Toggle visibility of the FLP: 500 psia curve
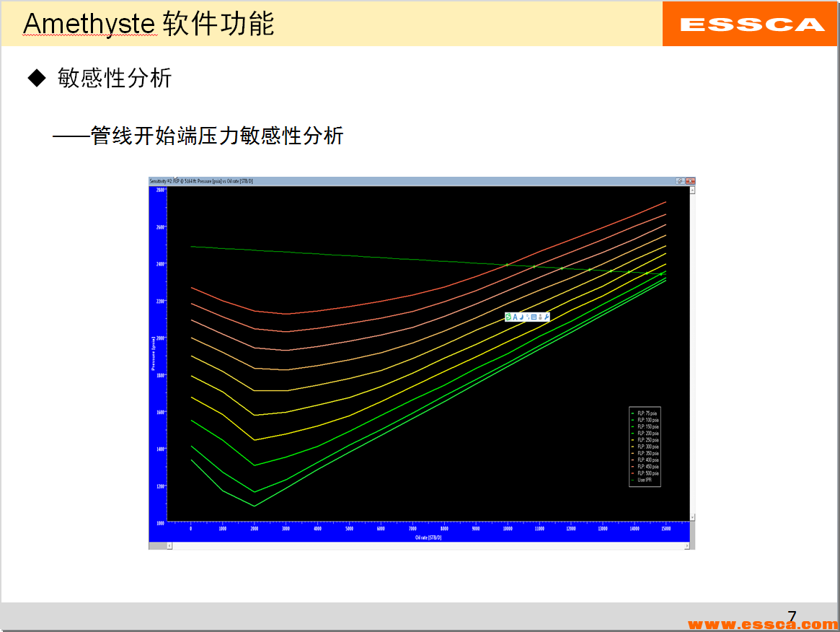 tap(647, 473)
